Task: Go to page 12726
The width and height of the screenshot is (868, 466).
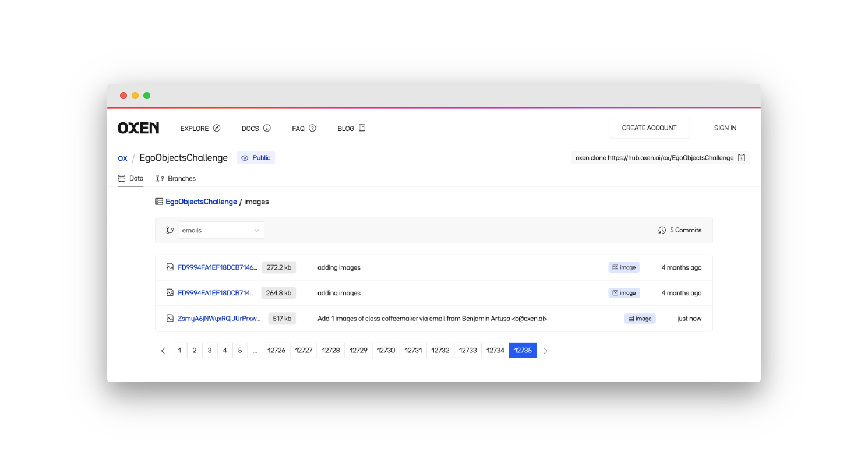Action: pos(276,350)
